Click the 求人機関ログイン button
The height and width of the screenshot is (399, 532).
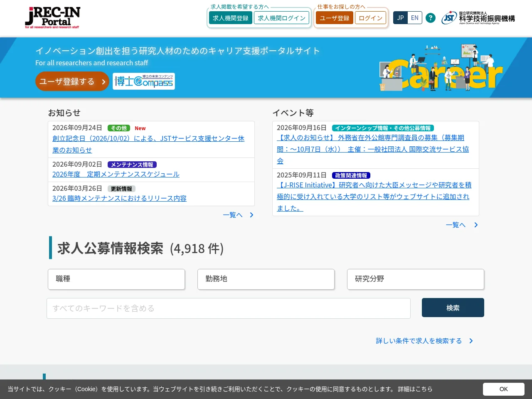point(282,18)
